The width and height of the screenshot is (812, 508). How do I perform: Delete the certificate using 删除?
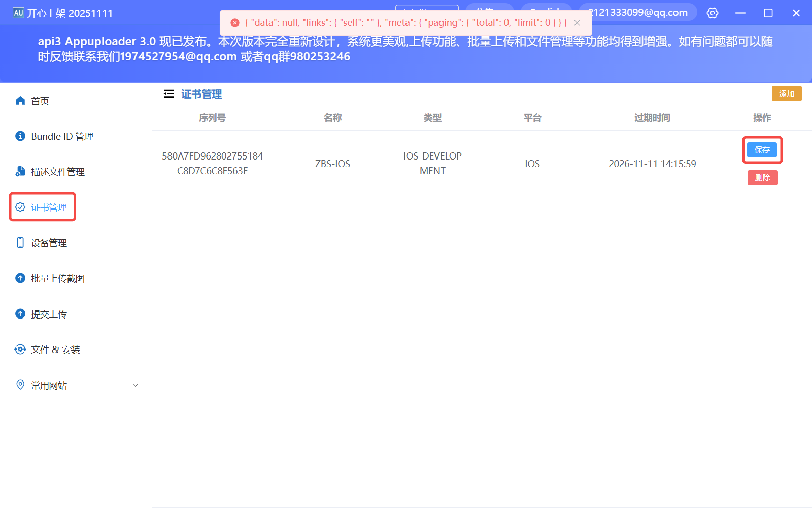(x=762, y=177)
